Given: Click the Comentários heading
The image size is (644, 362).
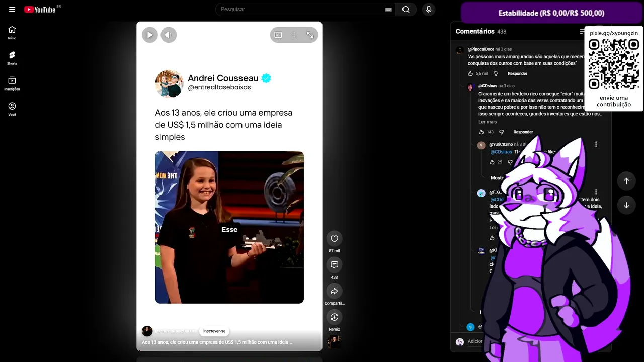Looking at the screenshot, I should coord(475,31).
